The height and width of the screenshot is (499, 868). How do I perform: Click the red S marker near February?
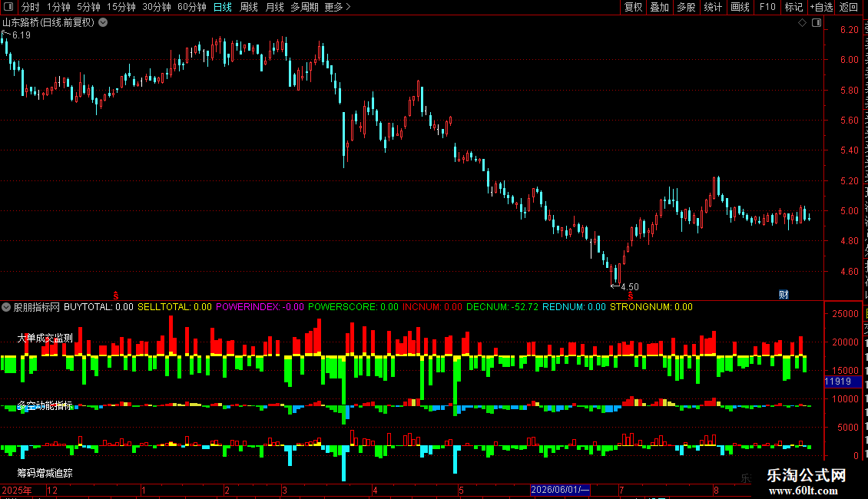coord(116,295)
